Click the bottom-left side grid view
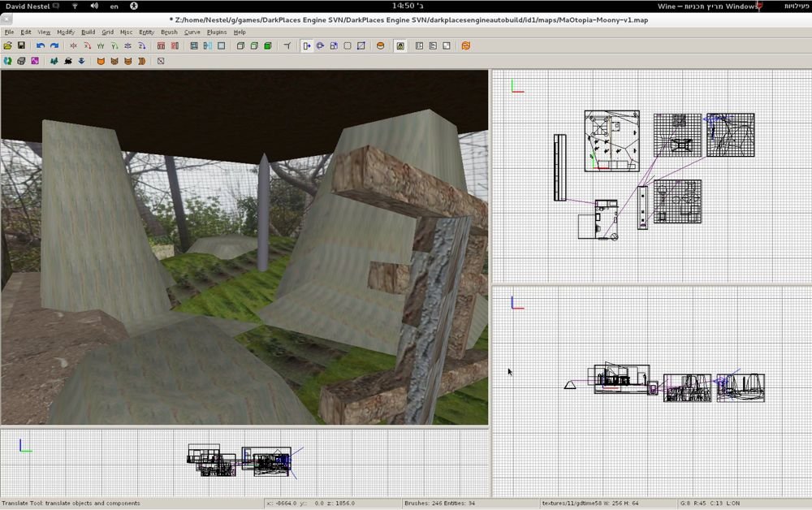Image resolution: width=812 pixels, height=510 pixels. [244, 464]
